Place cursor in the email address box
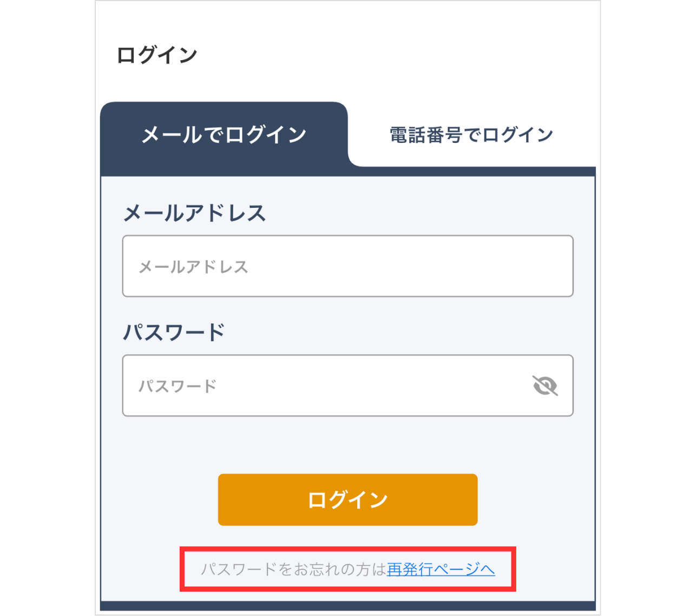This screenshot has height=616, width=696. (347, 266)
